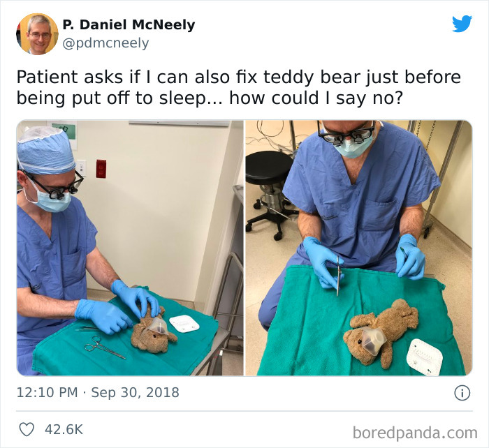This screenshot has width=489, height=448.
Task: Click the Twitter bird logo
Action: (x=462, y=23)
